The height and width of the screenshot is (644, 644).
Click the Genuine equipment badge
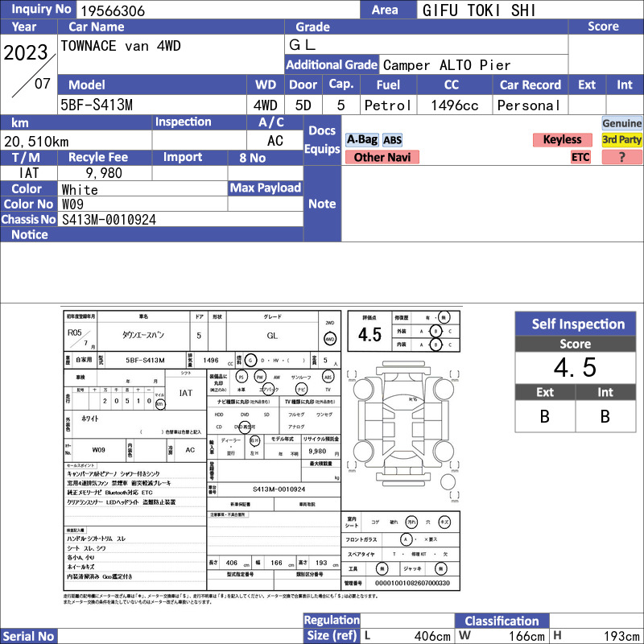coord(621,123)
